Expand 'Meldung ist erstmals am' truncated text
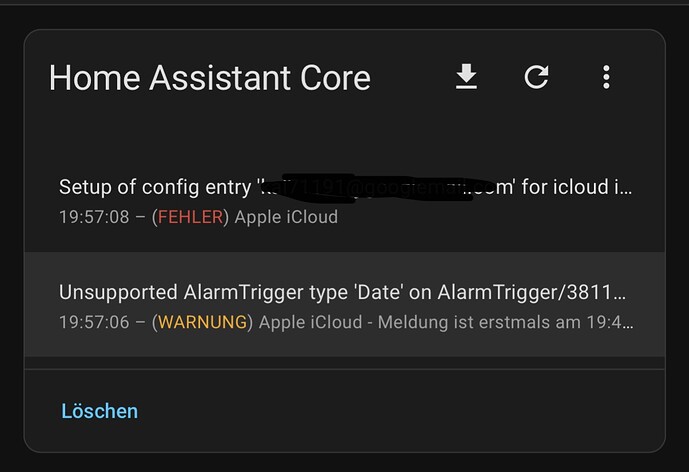Image resolution: width=689 pixels, height=472 pixels. tap(505, 323)
